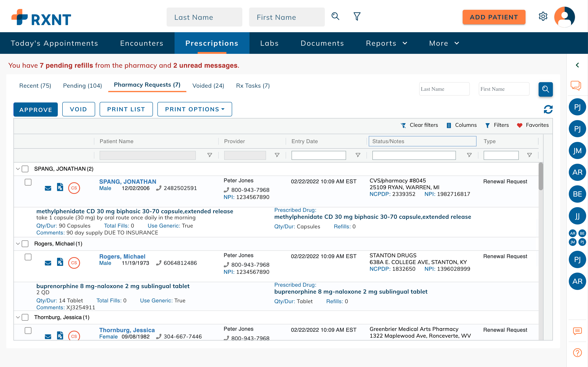The width and height of the screenshot is (588, 367).
Task: Open the Print Options dropdown
Action: point(194,109)
